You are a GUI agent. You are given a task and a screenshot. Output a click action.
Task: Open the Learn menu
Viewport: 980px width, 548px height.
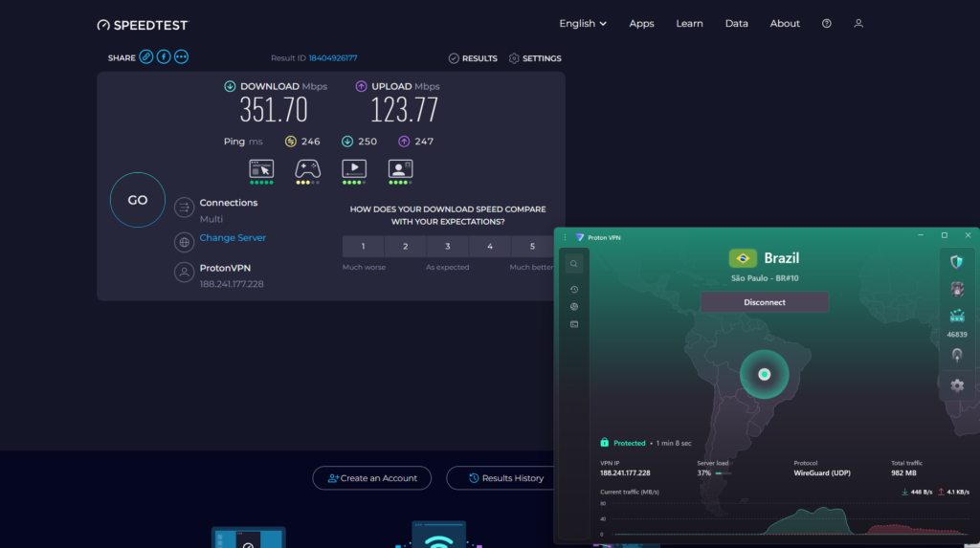[x=689, y=23]
